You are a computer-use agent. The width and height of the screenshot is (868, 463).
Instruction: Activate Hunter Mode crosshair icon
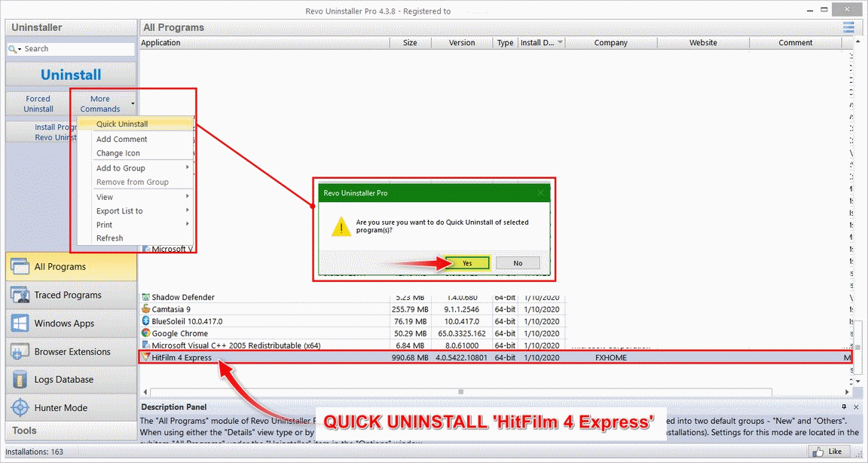[x=20, y=408]
